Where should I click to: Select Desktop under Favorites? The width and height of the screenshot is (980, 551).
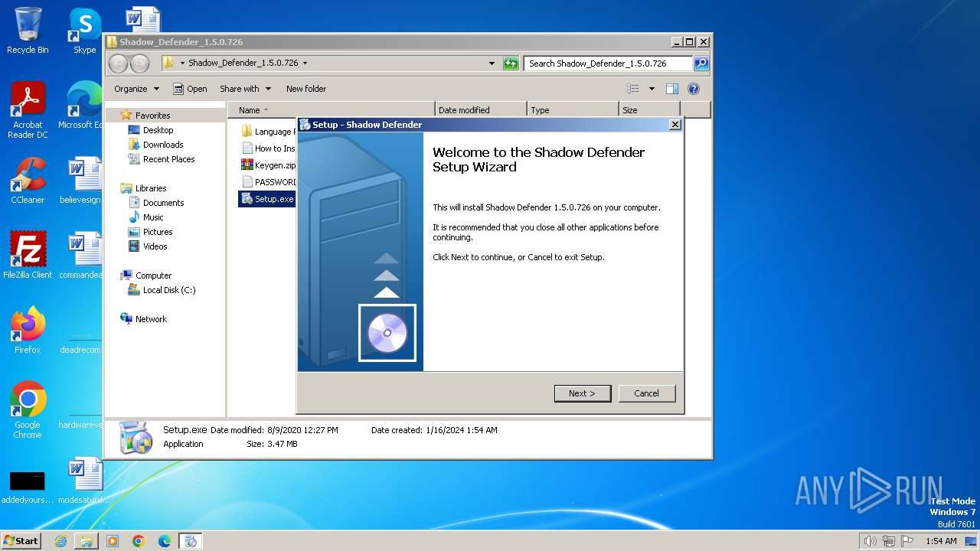point(158,130)
